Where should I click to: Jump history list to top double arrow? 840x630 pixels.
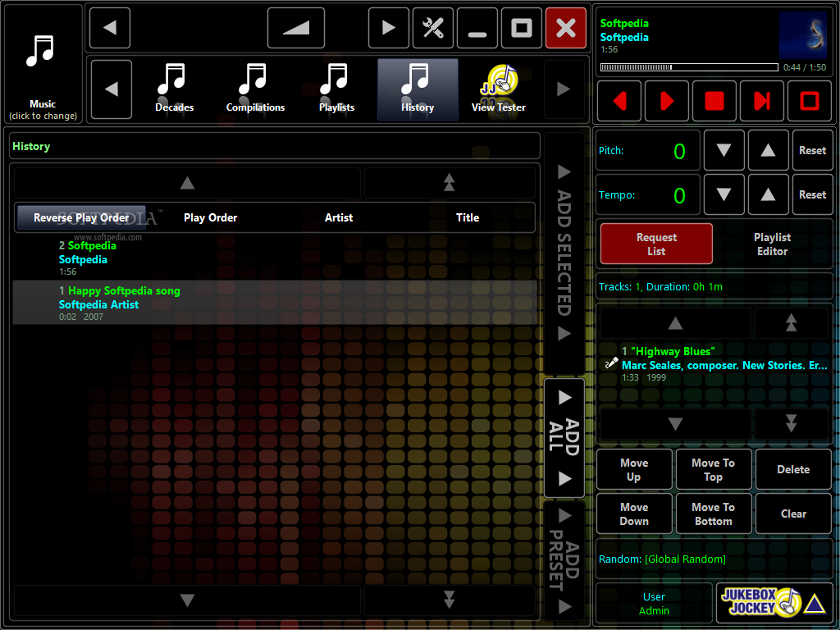click(450, 183)
